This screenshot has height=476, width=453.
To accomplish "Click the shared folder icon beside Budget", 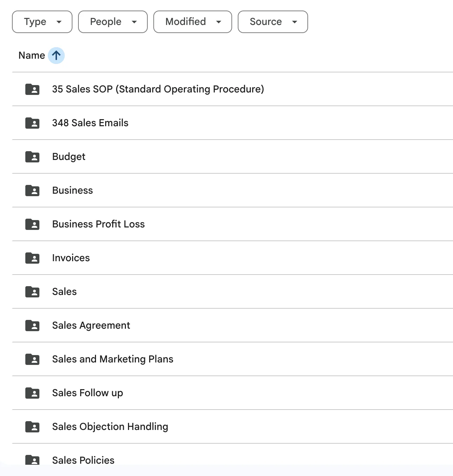I will pos(32,157).
